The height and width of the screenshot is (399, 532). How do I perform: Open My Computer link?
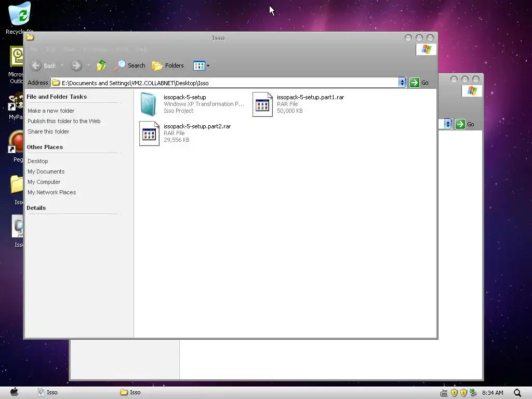pyautogui.click(x=44, y=182)
